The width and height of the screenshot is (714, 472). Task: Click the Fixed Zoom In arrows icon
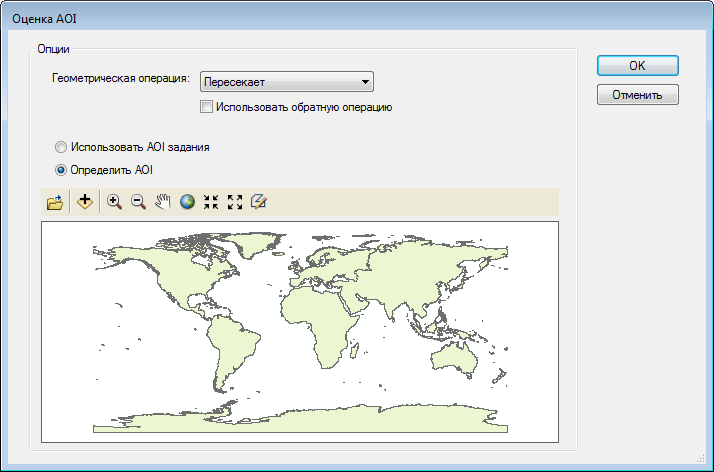click(x=211, y=202)
